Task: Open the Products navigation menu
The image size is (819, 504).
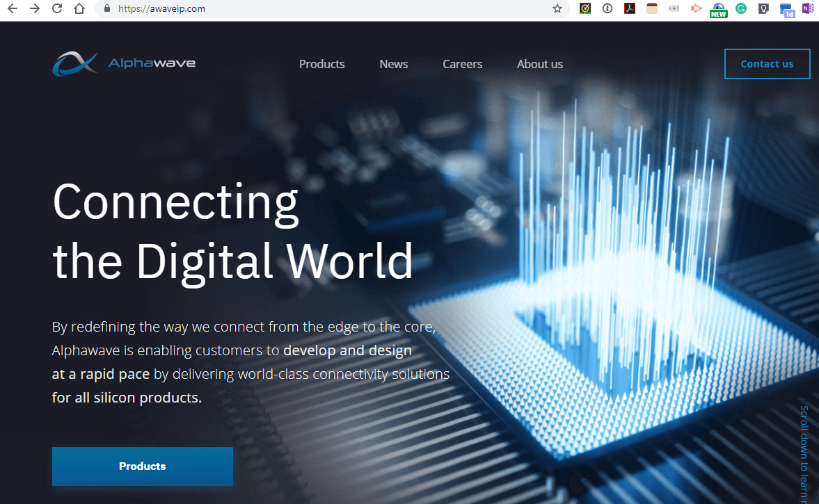Action: tap(321, 64)
